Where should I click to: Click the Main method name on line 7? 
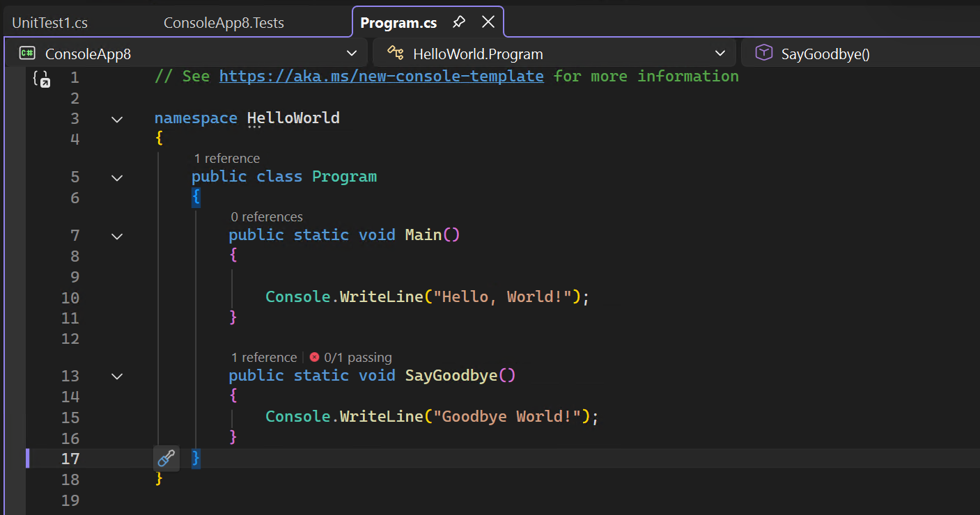coord(423,235)
